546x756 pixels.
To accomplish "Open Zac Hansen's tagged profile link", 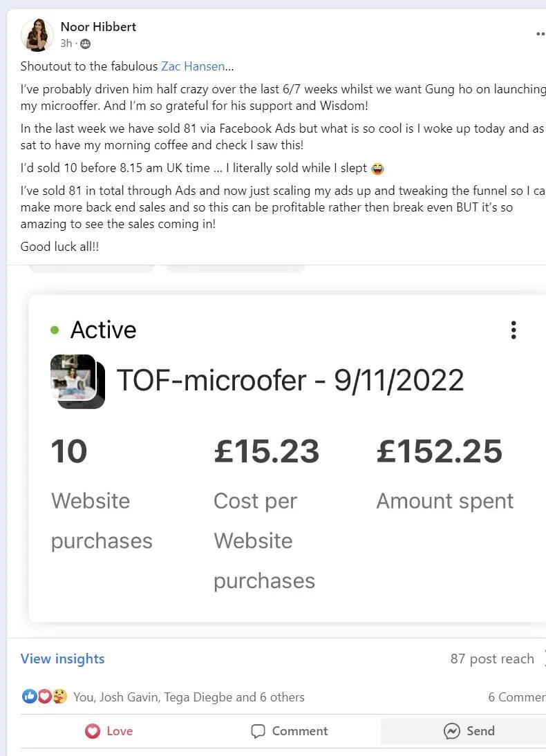I will (x=193, y=66).
